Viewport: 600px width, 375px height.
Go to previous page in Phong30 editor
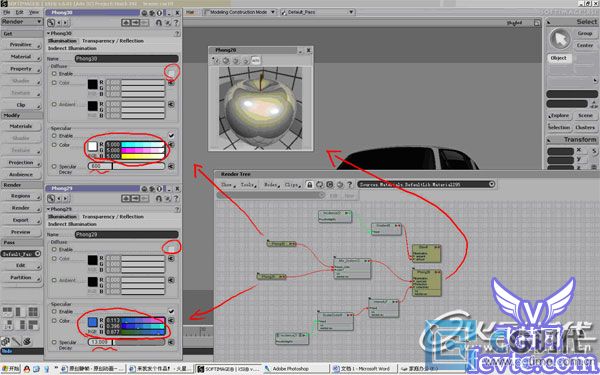(59, 23)
